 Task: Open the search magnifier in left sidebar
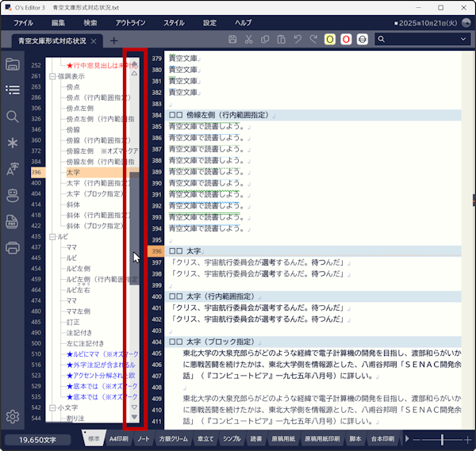(13, 117)
